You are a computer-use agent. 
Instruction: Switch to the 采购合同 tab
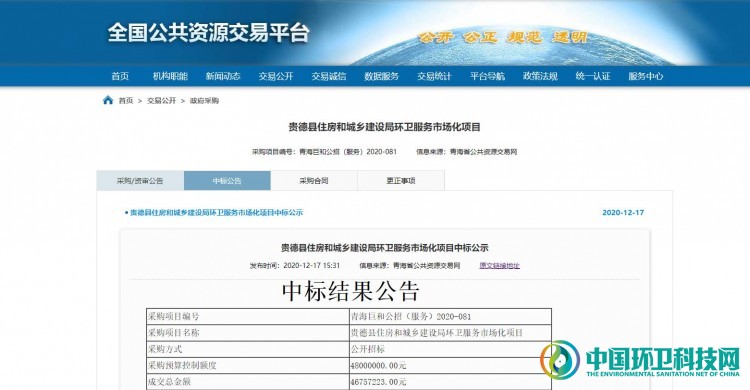click(x=314, y=181)
